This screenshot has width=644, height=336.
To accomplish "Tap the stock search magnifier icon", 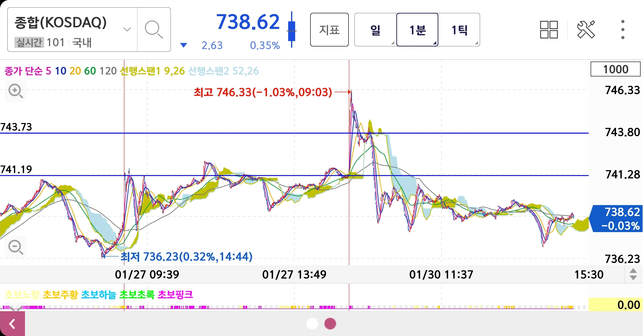I will point(154,29).
